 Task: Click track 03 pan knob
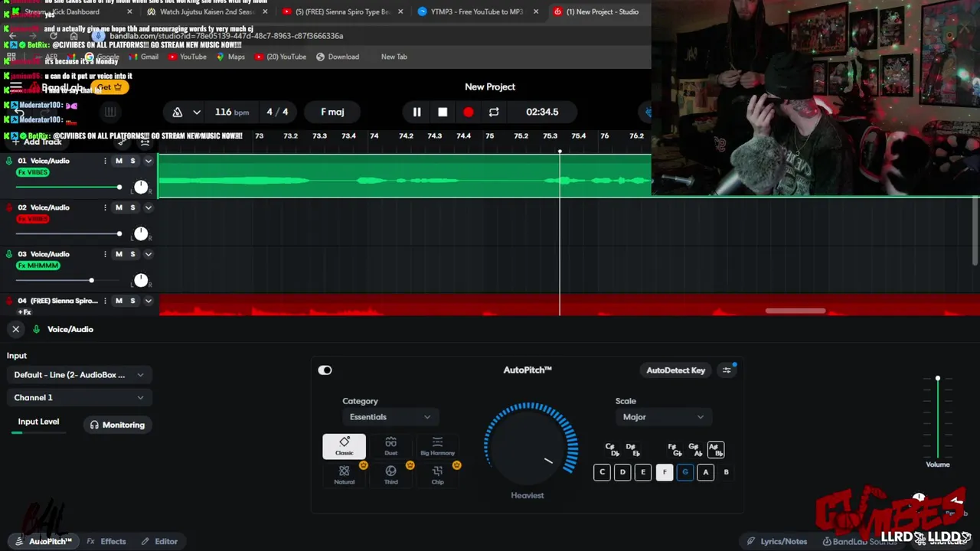click(141, 281)
